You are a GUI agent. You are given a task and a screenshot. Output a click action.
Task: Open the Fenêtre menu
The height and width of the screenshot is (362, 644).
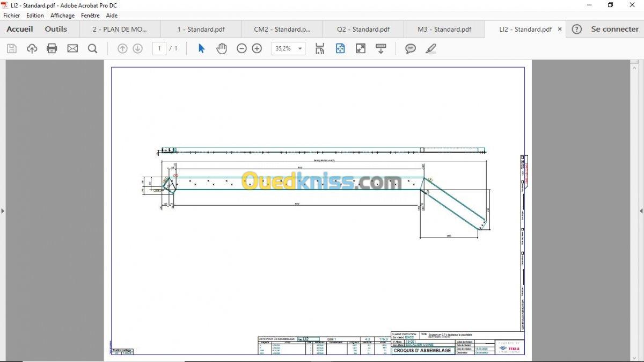click(x=90, y=16)
